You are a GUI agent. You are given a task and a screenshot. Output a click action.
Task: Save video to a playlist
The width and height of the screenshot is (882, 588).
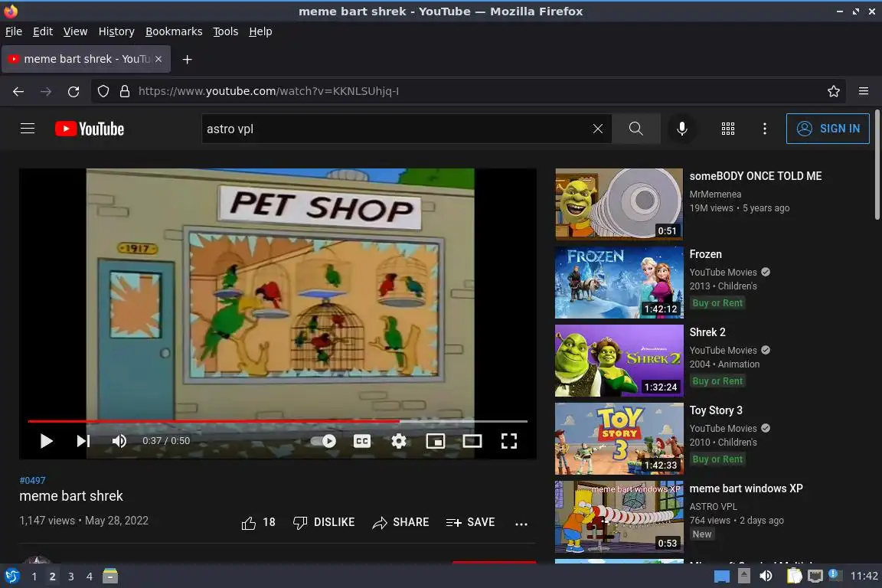click(x=470, y=523)
